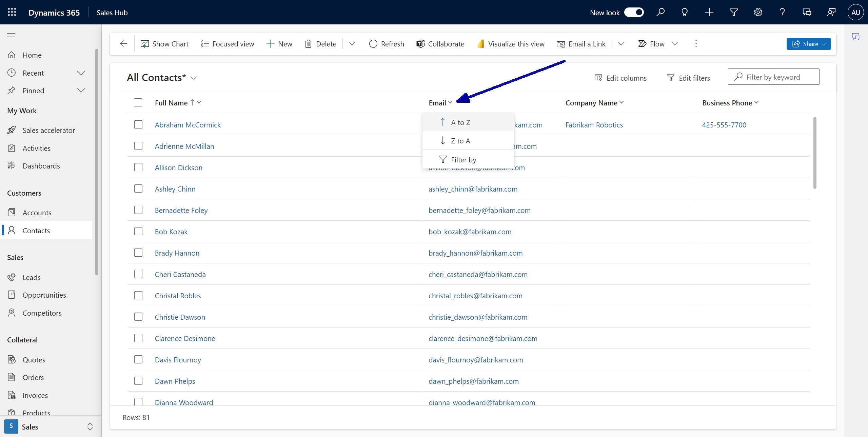Collapse the sidebar with hamburger icon
This screenshot has width=868, height=437.
pyautogui.click(x=11, y=35)
